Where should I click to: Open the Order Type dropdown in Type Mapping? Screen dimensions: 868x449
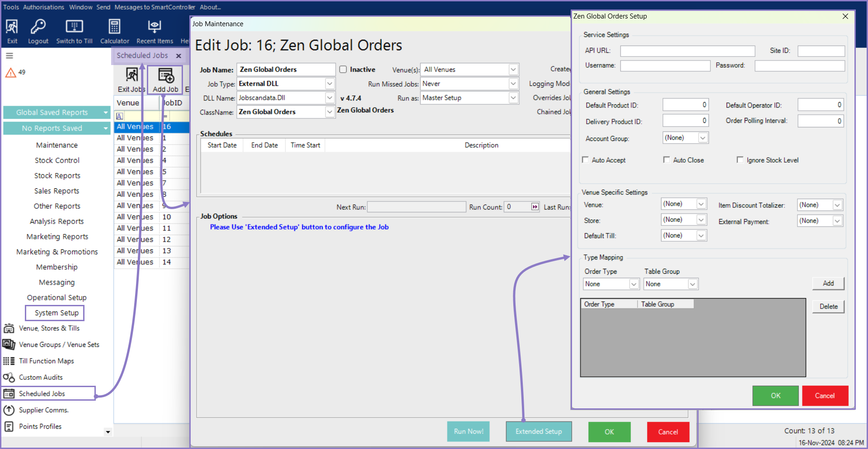(x=634, y=284)
